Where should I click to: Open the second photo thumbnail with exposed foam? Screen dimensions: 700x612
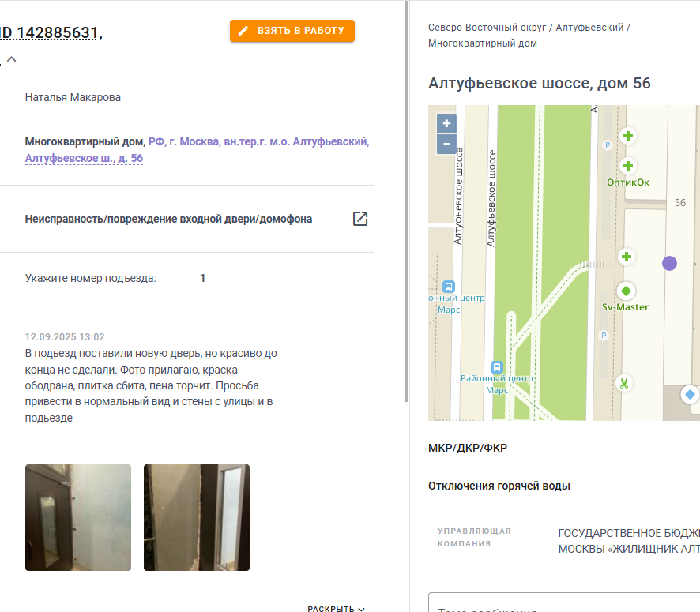coord(197,517)
